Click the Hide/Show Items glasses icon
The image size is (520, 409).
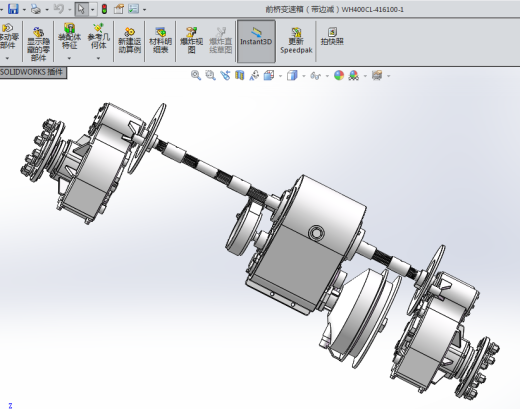315,76
